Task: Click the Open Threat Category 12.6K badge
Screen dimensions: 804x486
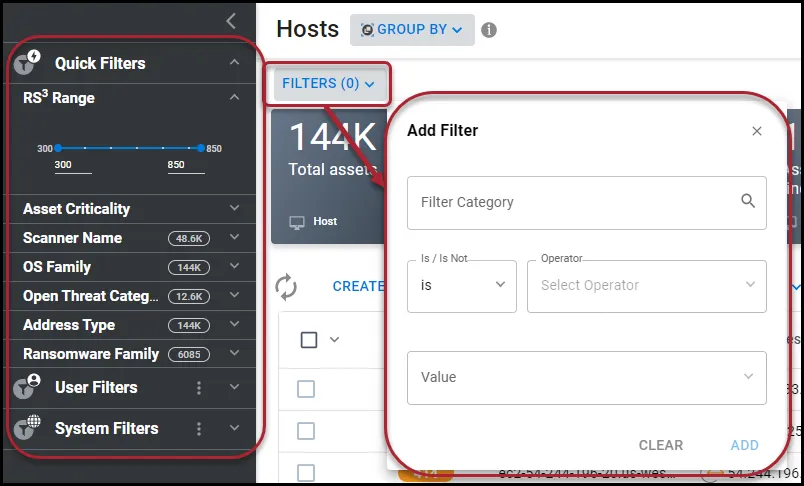Action: pyautogui.click(x=189, y=296)
